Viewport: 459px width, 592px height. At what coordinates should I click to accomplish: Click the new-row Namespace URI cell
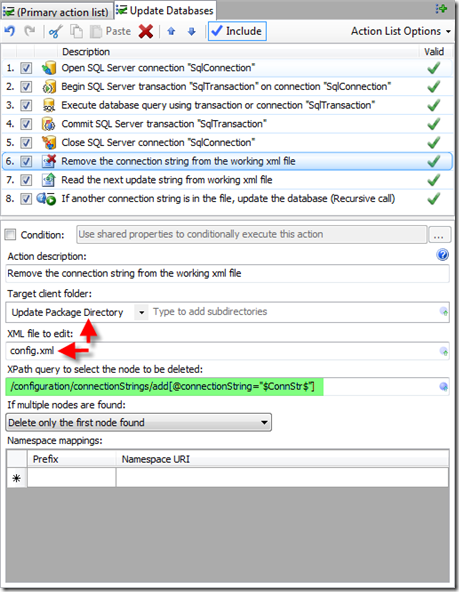pos(282,478)
